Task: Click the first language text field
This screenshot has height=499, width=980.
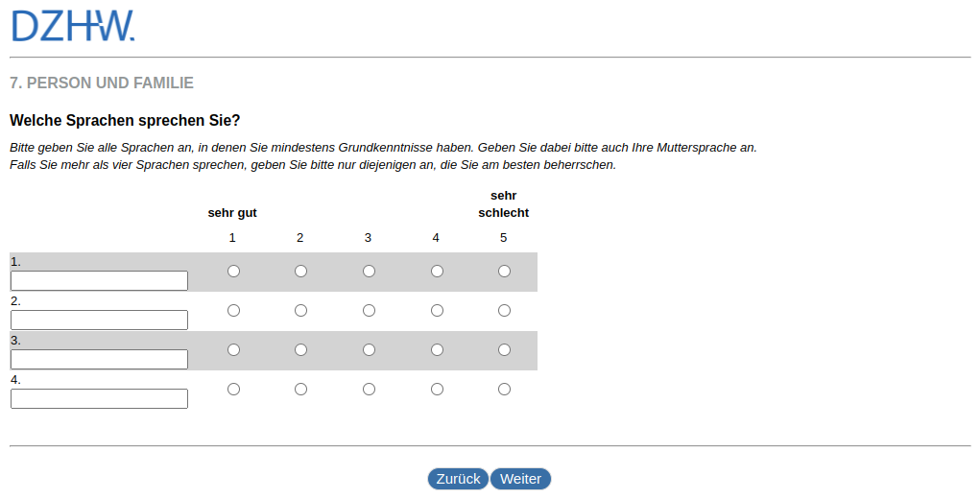Action: pos(99,281)
